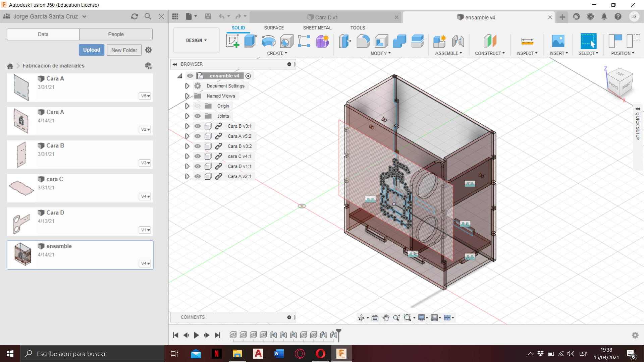The width and height of the screenshot is (644, 362).
Task: Switch to SURFACE tab in toolbar
Action: 273,27
